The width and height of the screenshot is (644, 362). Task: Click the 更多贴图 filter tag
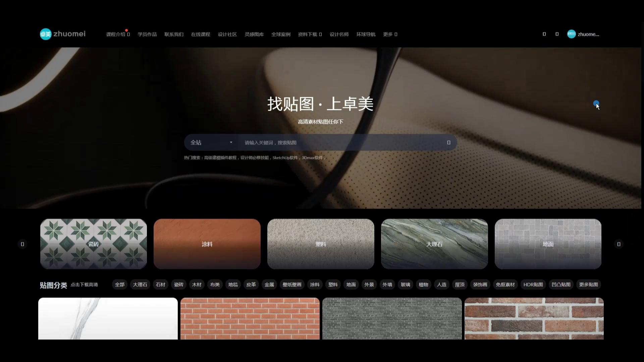coord(588,285)
